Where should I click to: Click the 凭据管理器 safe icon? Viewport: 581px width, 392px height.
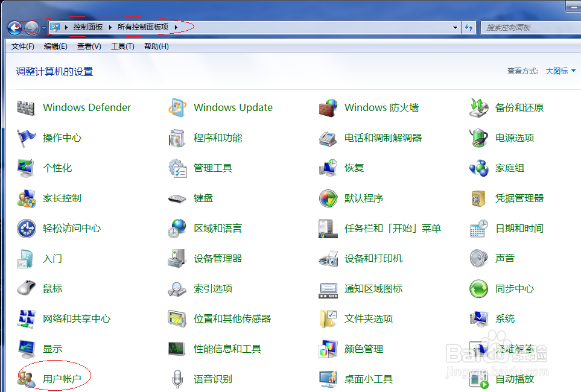pos(478,198)
